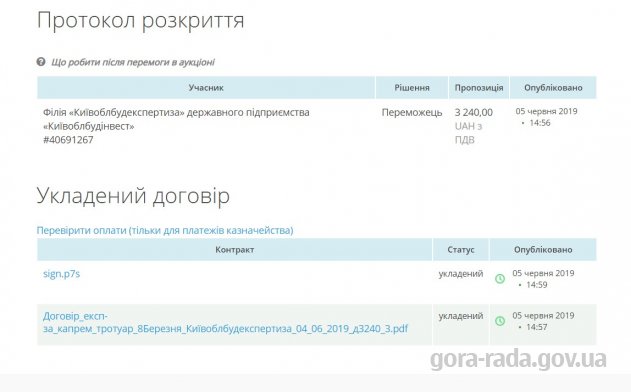The image size is (631, 392).
Task: Select the 'Статус' column header
Action: click(x=461, y=250)
